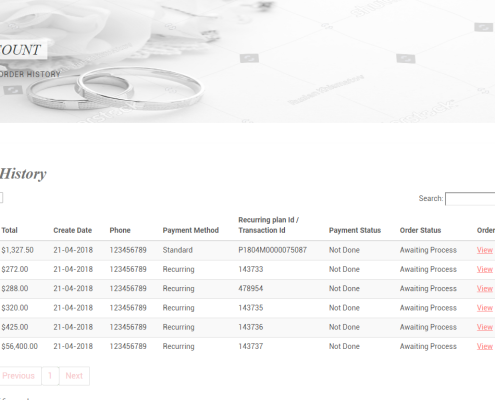Sort table by Create Date column
Image resolution: width=495 pixels, height=400 pixels.
click(x=73, y=230)
